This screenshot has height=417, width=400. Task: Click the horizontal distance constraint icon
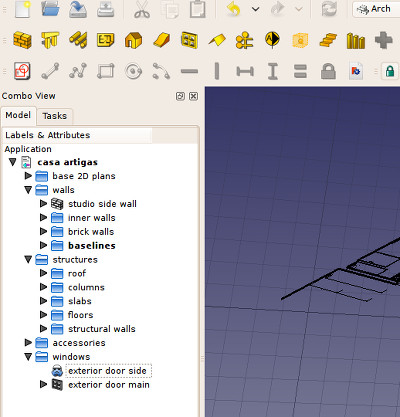pos(245,71)
